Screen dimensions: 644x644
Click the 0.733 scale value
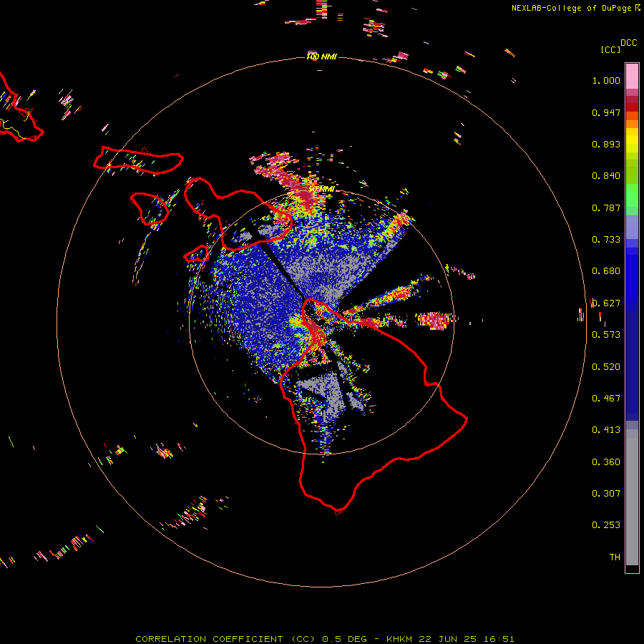606,240
